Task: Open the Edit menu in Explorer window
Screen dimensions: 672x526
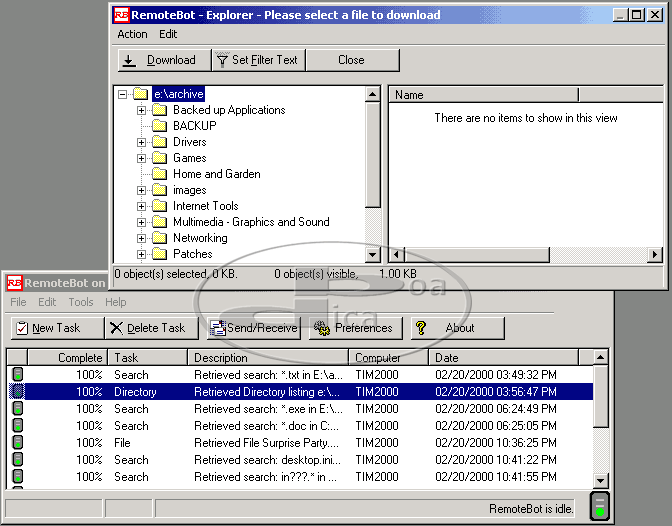Action: pos(168,34)
